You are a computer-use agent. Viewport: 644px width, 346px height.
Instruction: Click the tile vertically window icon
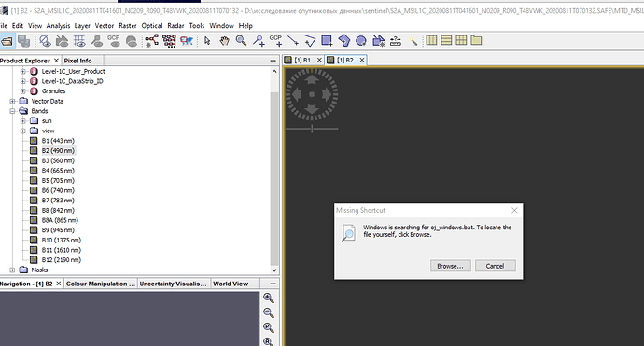click(x=446, y=40)
